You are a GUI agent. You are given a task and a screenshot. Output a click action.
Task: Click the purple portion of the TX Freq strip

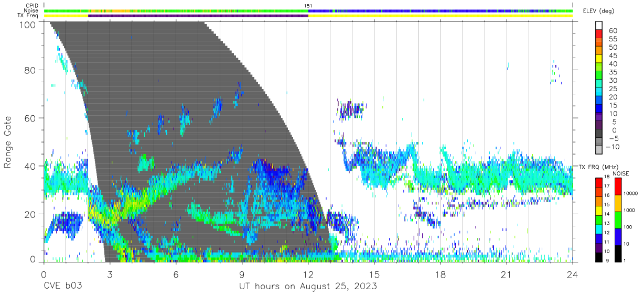pyautogui.click(x=198, y=16)
